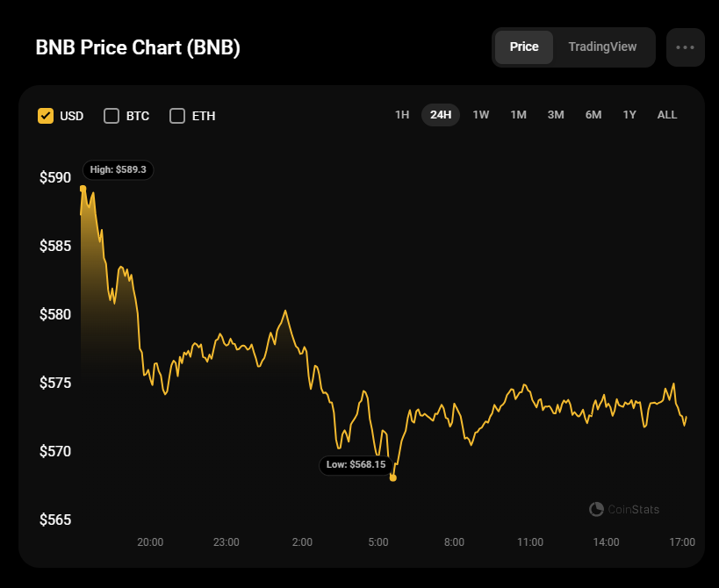The image size is (719, 588).
Task: Click the Low $568.15 marker dot
Action: pyautogui.click(x=393, y=477)
